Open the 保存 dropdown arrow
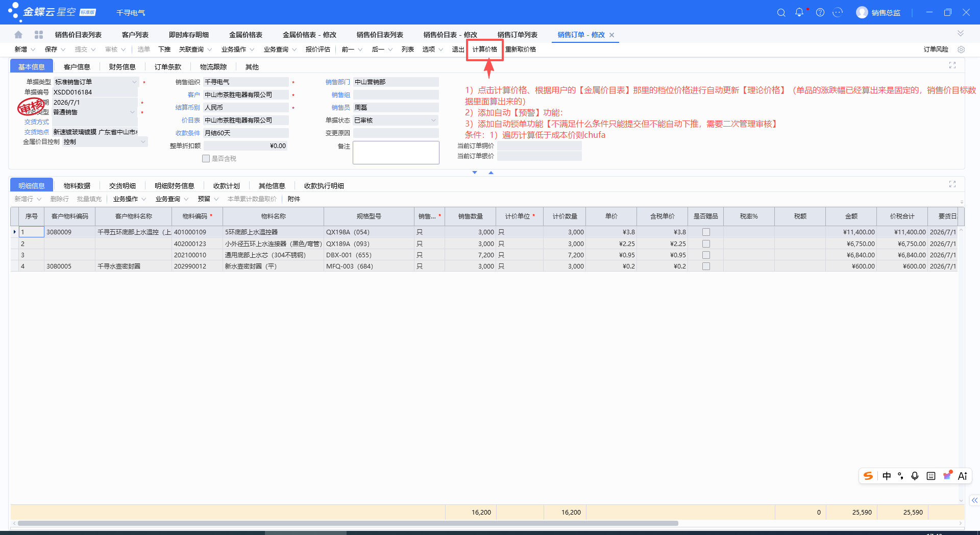 coord(63,50)
